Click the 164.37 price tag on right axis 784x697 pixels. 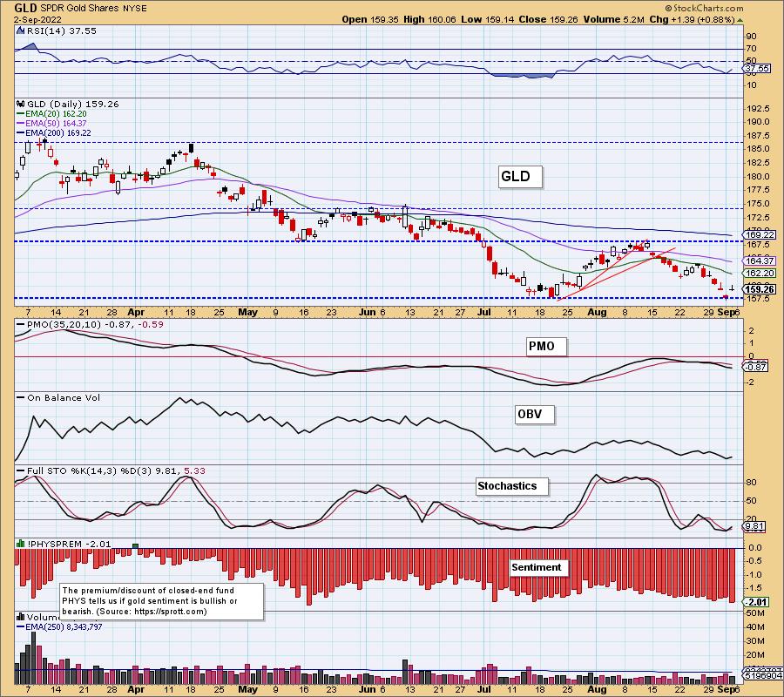coord(760,261)
